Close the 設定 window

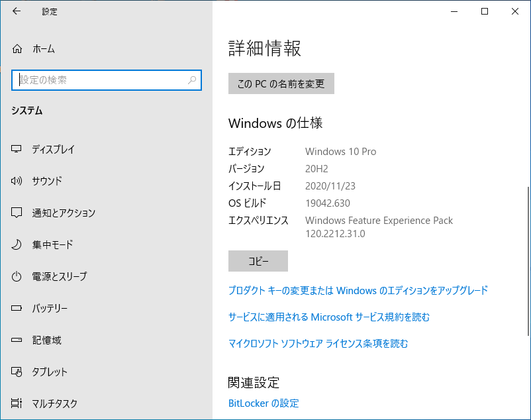coord(515,11)
